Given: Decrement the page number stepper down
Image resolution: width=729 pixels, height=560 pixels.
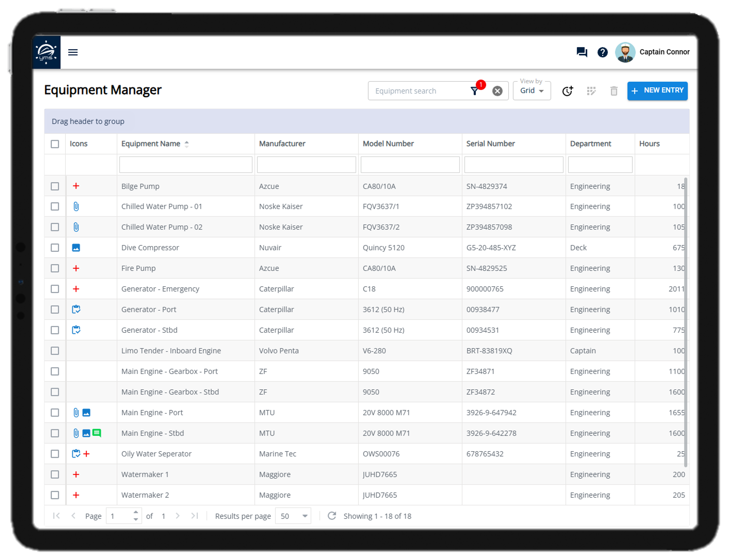Looking at the screenshot, I should (136, 520).
